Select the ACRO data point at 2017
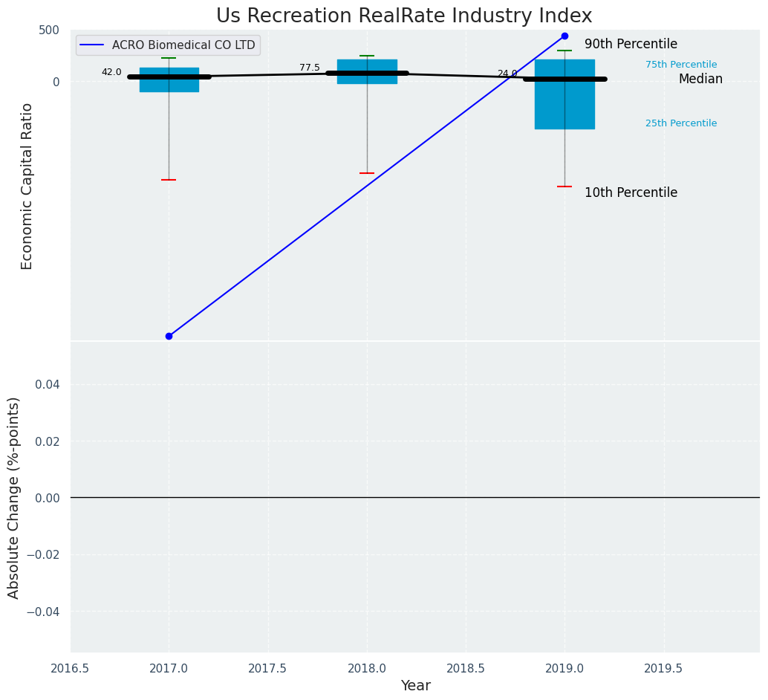Viewport: 768px width, 700px height. [169, 336]
